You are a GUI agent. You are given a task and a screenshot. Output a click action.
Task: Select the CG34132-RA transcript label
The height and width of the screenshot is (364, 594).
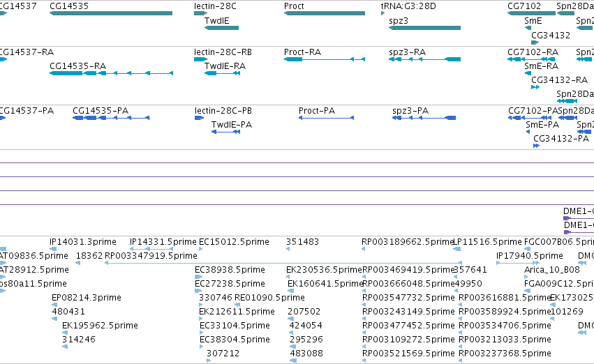point(559,79)
